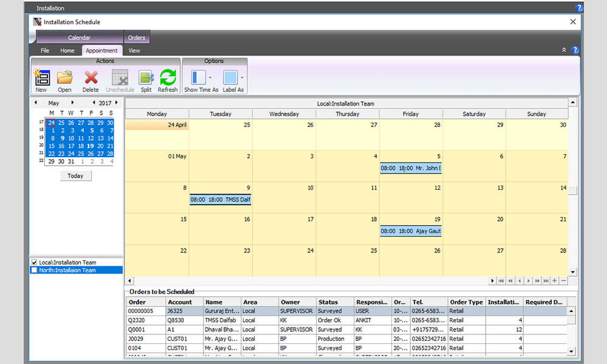
Task: Expand Label As dropdown arrow
Action: [242, 78]
